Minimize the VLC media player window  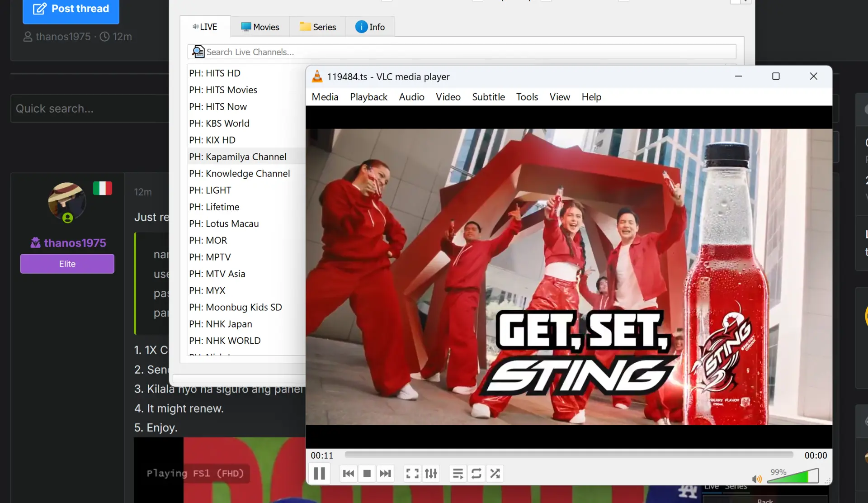coord(739,76)
